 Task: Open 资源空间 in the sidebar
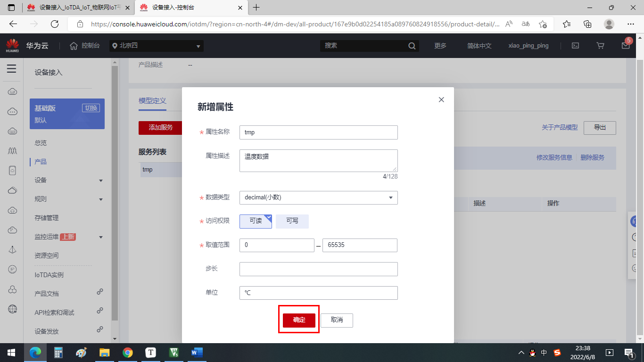tap(47, 255)
